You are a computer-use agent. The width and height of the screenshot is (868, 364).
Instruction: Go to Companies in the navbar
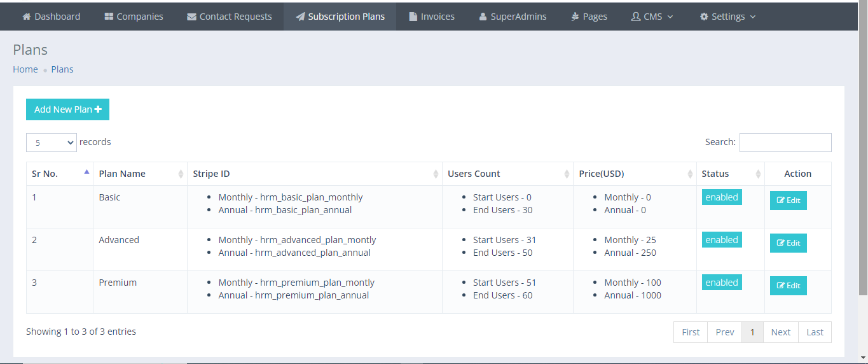click(134, 17)
